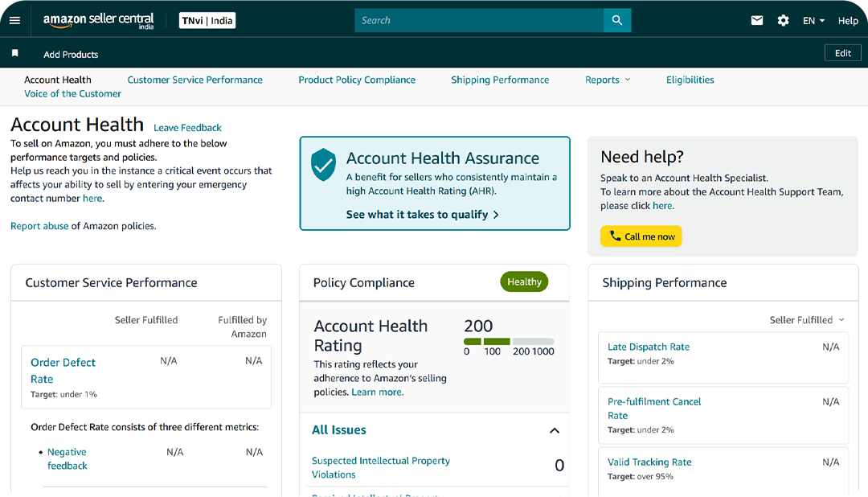The image size is (868, 497).
Task: Open Suspected Intellectual Property Violations
Action: coord(381,467)
